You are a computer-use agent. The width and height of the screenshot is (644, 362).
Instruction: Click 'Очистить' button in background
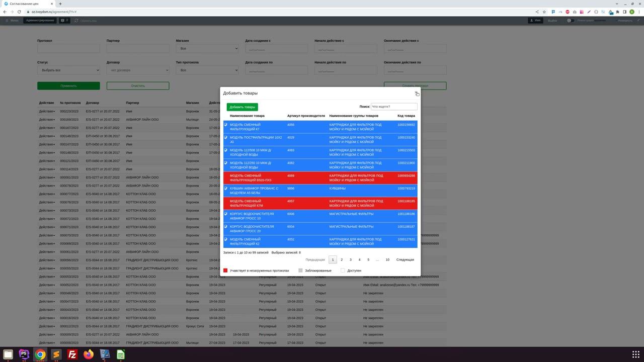[138, 85]
